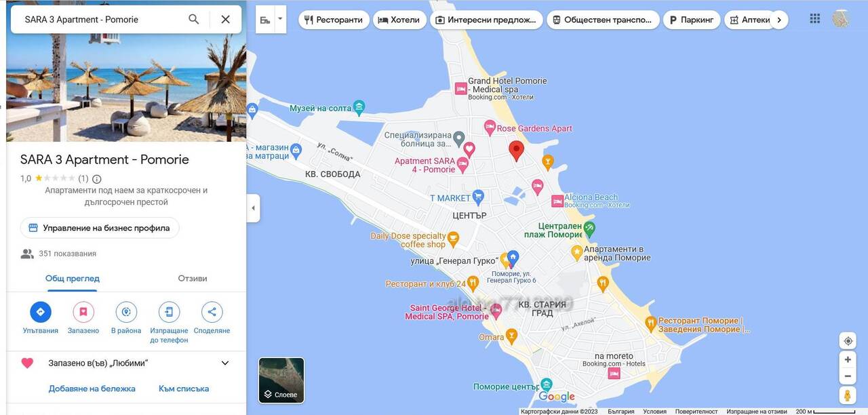The height and width of the screenshot is (415, 868).
Task: Click the Запазено bookmark icon
Action: [83, 312]
